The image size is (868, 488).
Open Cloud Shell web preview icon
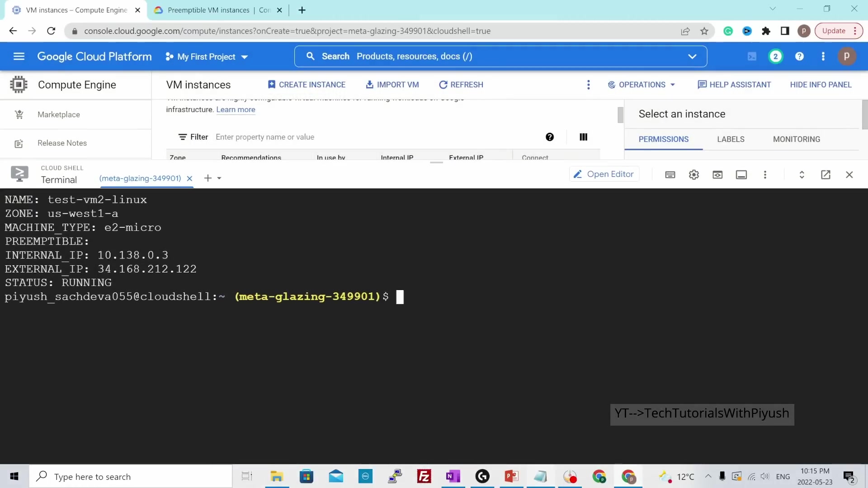tap(717, 175)
